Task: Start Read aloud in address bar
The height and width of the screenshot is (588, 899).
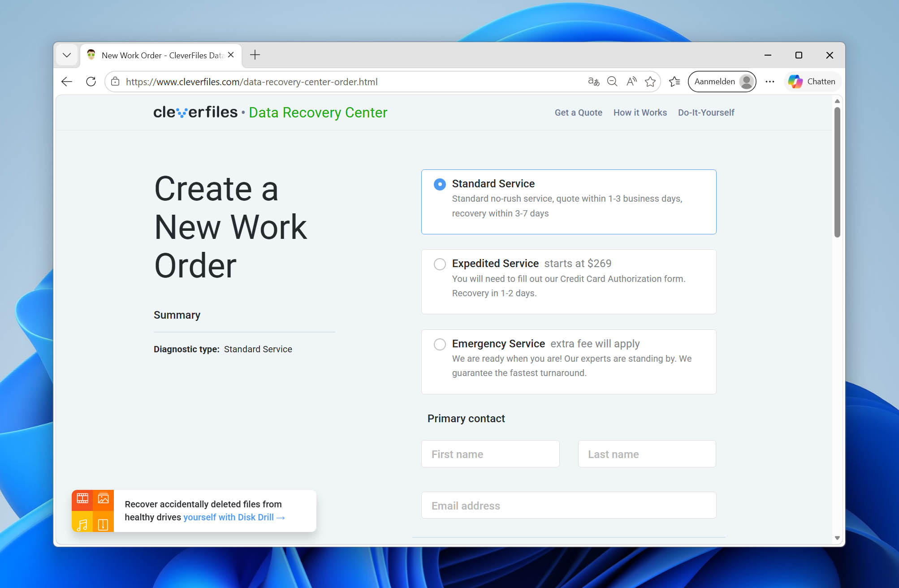Action: [631, 82]
